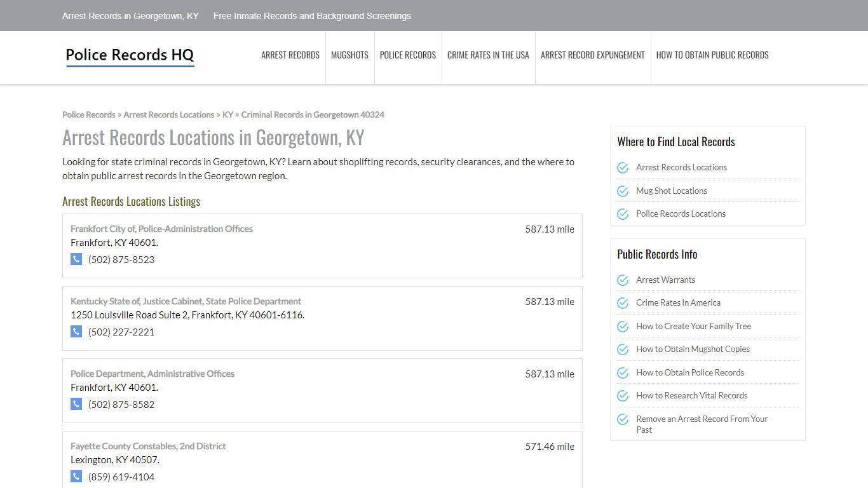868x488 pixels.
Task: Click checkmark icon beside How to Obtain Police Records
Action: click(623, 373)
